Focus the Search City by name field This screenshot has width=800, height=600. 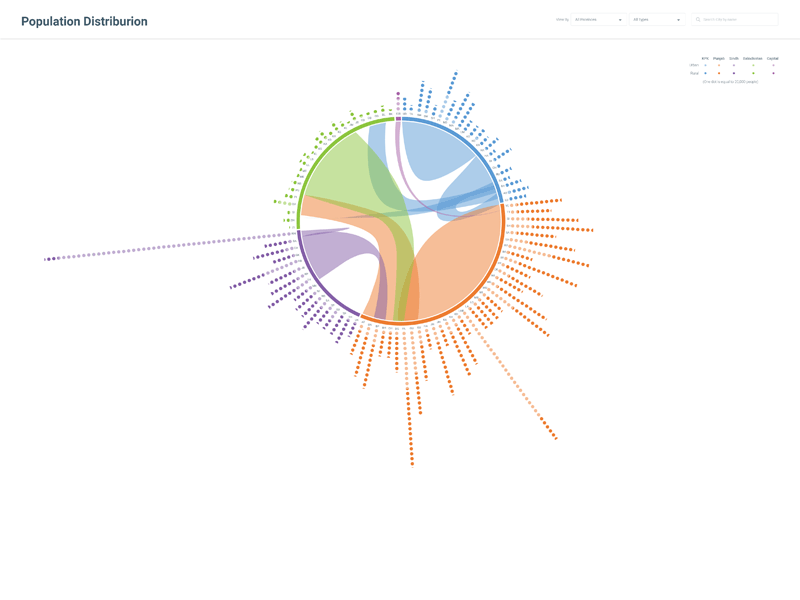click(735, 20)
